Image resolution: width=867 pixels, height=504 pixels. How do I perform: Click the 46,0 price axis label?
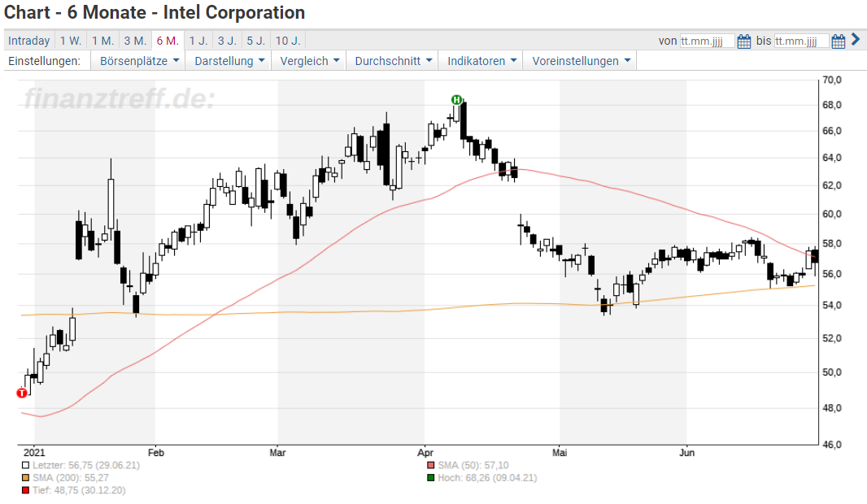831,445
